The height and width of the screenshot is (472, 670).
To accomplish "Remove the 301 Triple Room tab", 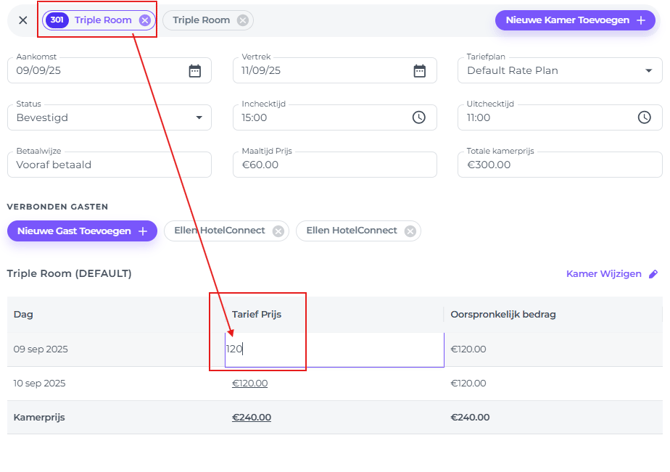I will coord(145,20).
